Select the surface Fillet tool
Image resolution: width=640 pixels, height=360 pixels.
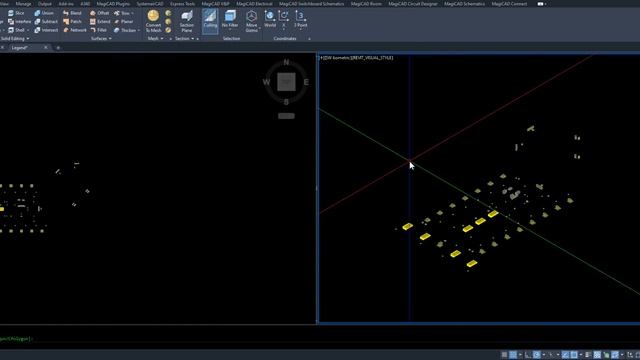tap(98, 30)
